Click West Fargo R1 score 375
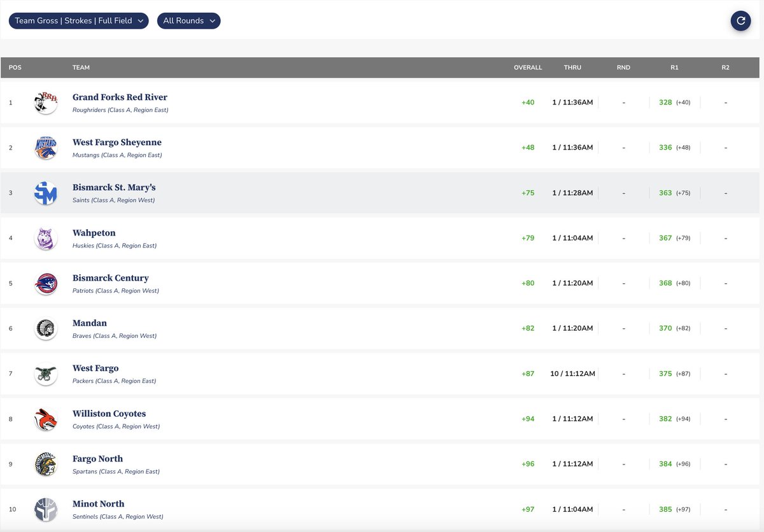Image resolution: width=764 pixels, height=532 pixels. tap(665, 374)
